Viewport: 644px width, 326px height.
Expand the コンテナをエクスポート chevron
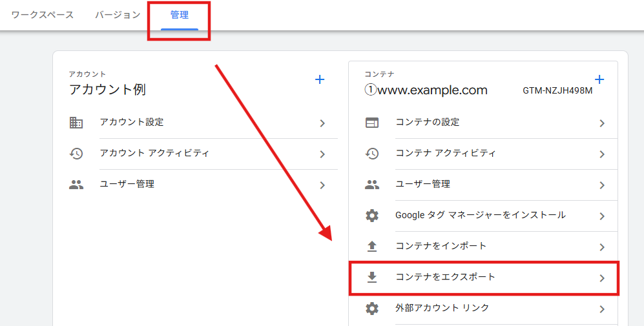(602, 278)
